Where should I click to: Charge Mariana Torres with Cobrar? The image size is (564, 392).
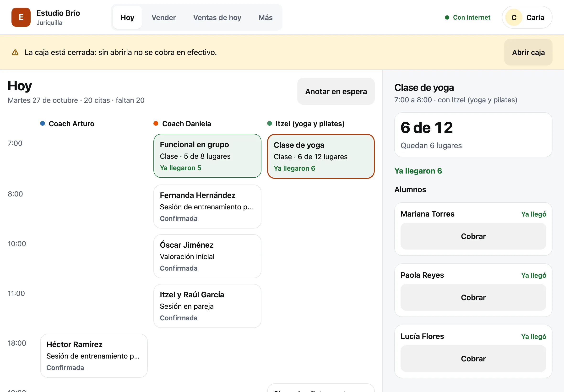473,236
